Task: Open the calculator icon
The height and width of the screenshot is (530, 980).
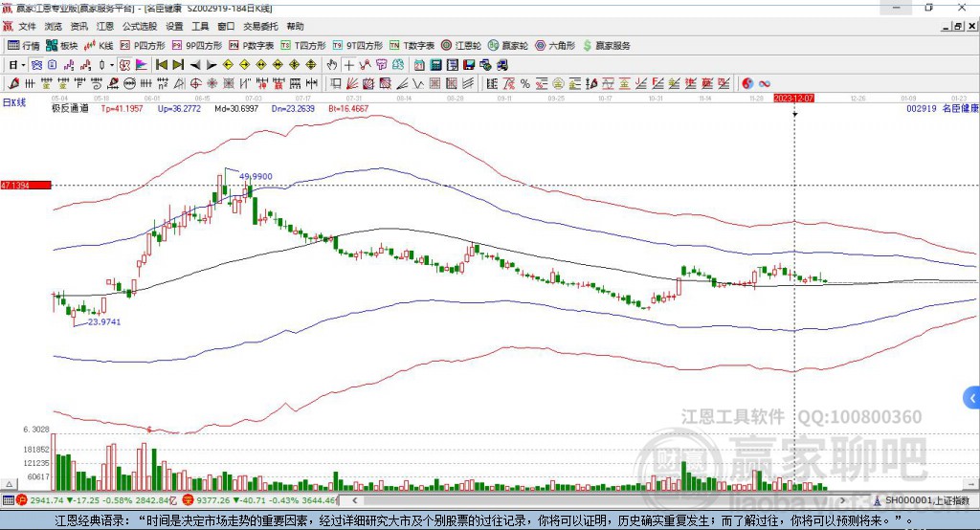Action: coord(436,64)
